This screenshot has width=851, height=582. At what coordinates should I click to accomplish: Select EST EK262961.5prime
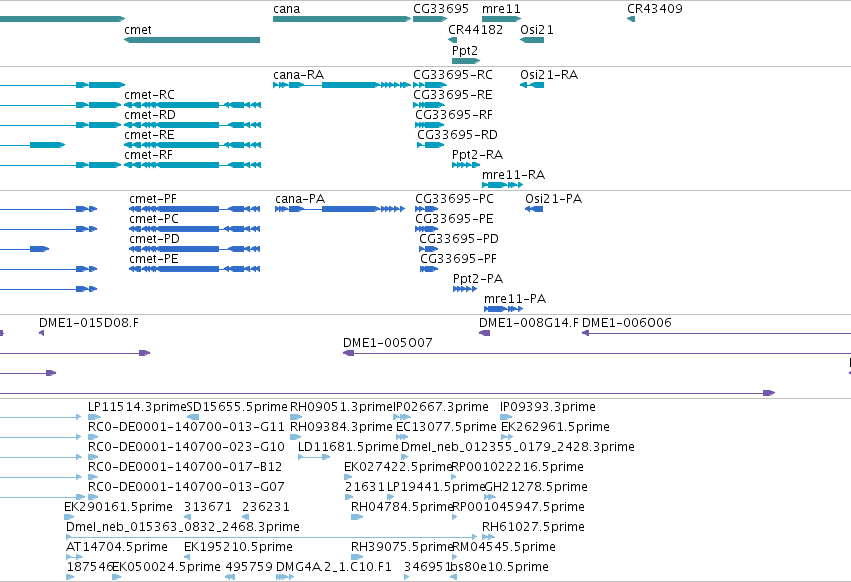[x=555, y=427]
